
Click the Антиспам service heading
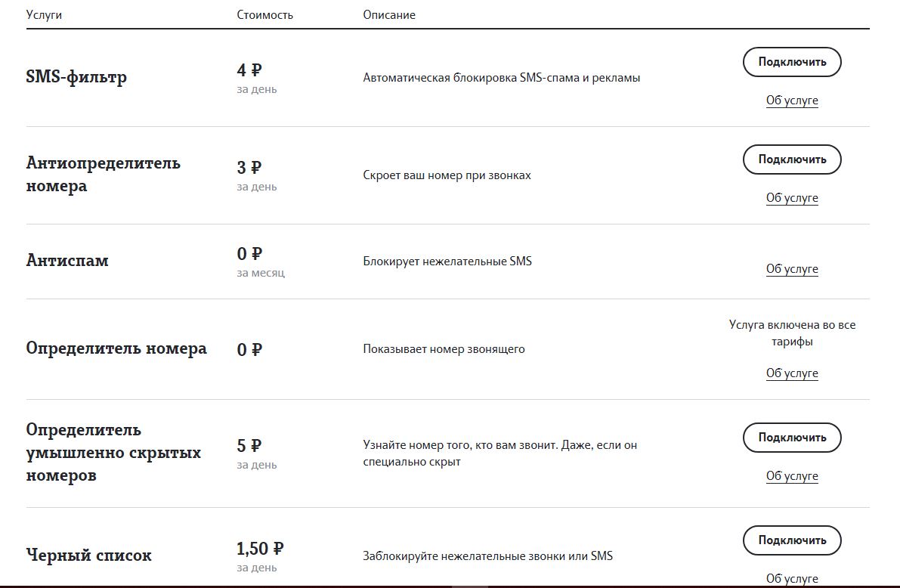coord(67,261)
